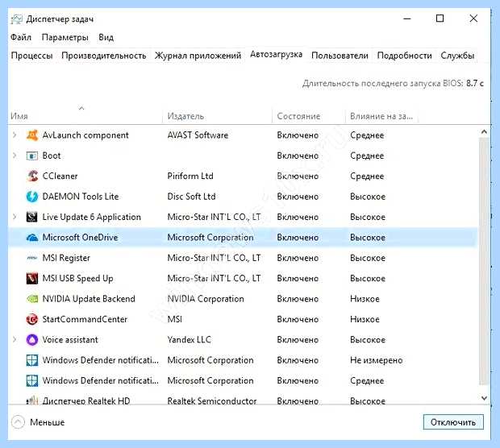Sort by the Влияние на за... column header

coord(381,116)
